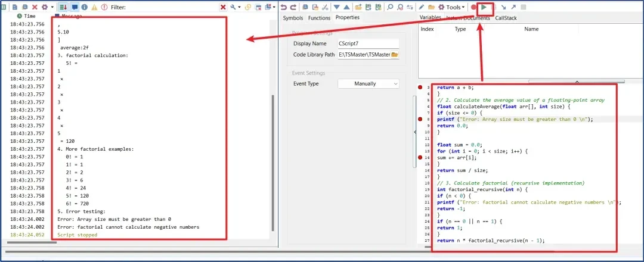Browse folder icon beside Code Library Path

395,55
